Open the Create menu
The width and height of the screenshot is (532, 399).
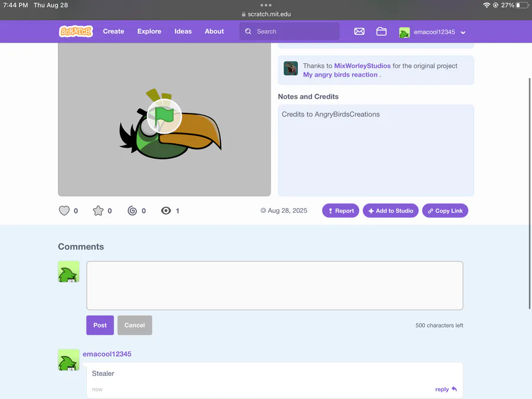(x=113, y=31)
